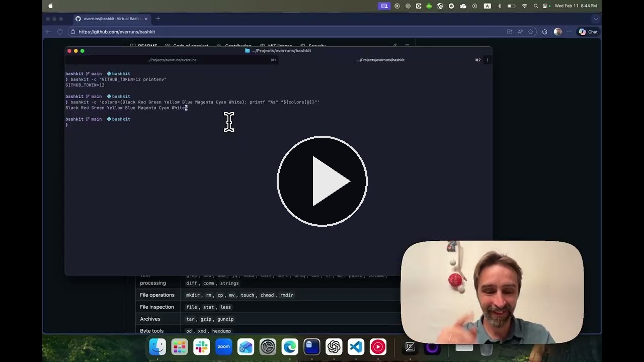Launch Slack from the Dock
Screen dimensions: 644x362
pyautogui.click(x=202, y=347)
